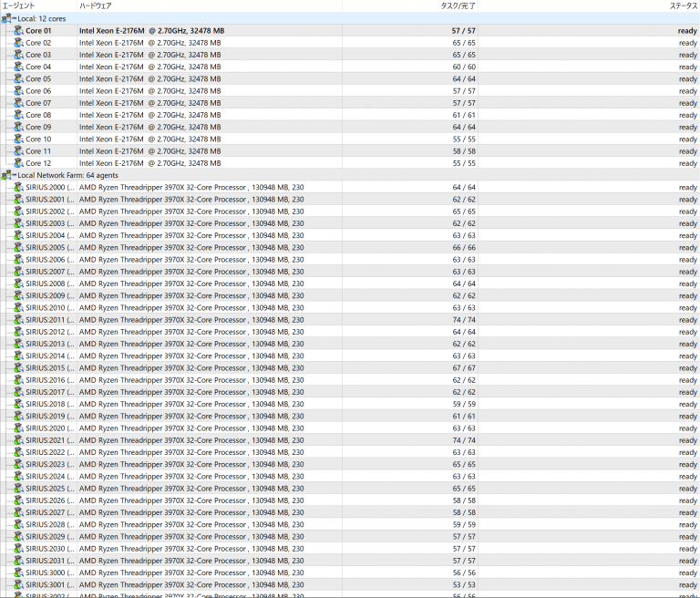Click the agent icon beside Core 01

18,30
